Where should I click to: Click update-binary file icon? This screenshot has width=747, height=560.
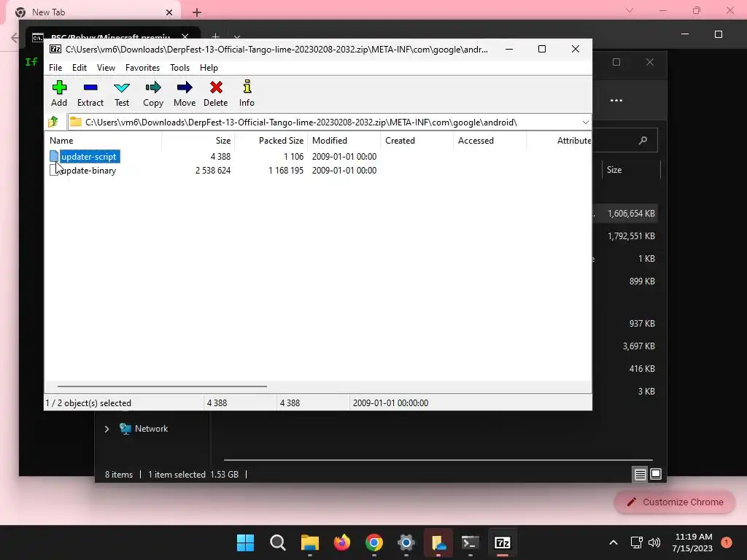tap(54, 171)
